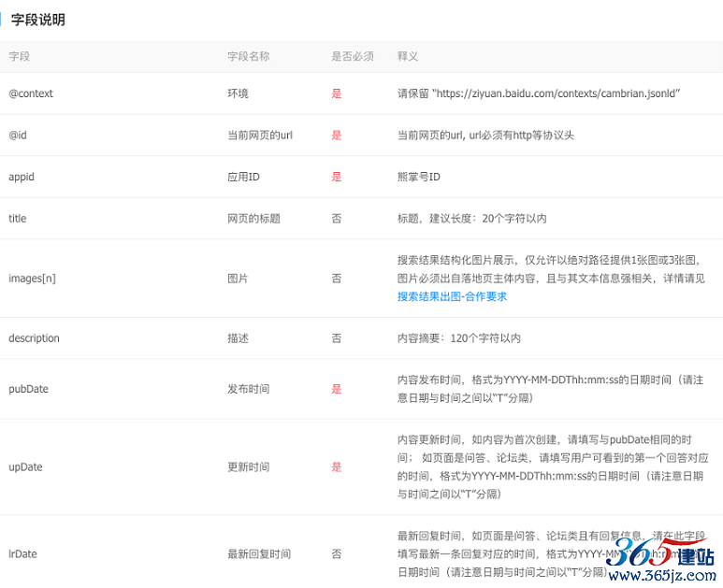
Task: Select the upDate field name cell
Action: (x=25, y=466)
